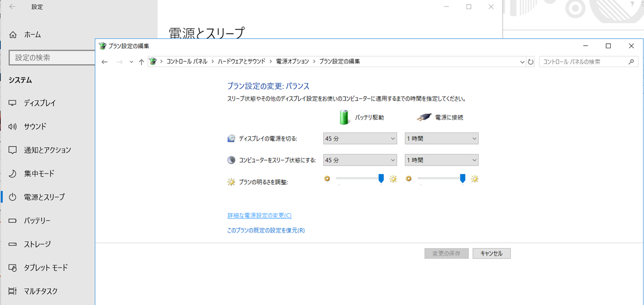Click the Control Panel search box
Screen dimensions: 644x305
(589, 61)
